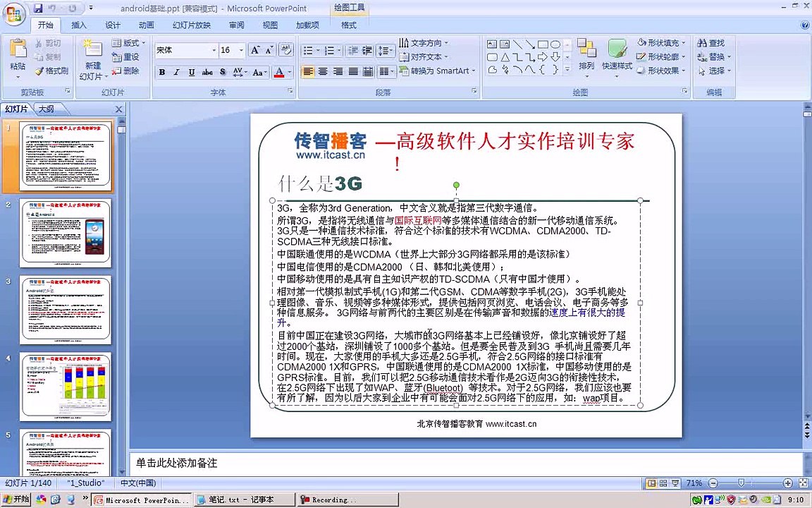Screen dimensions: 812x508
Task: Center align the text
Action: coord(323,71)
